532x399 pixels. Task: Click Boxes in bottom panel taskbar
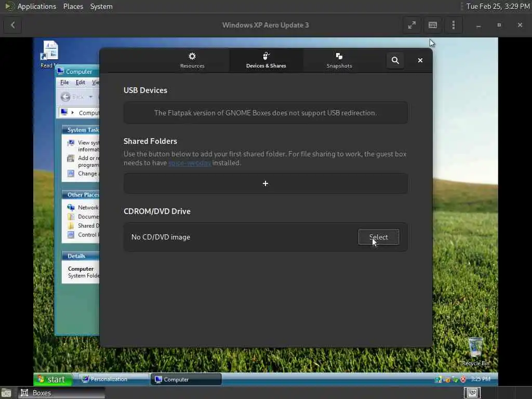coord(61,393)
